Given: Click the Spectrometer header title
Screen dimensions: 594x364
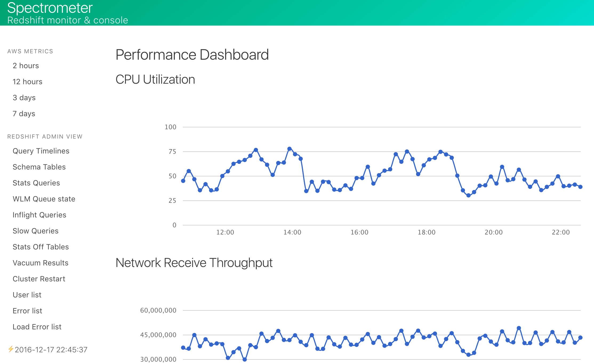Looking at the screenshot, I should click(x=50, y=8).
